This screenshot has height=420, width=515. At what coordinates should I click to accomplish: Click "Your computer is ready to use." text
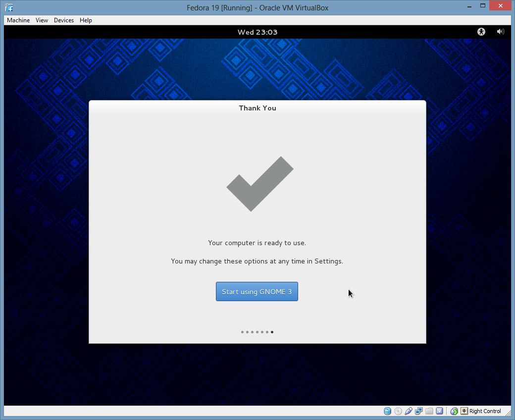(257, 243)
